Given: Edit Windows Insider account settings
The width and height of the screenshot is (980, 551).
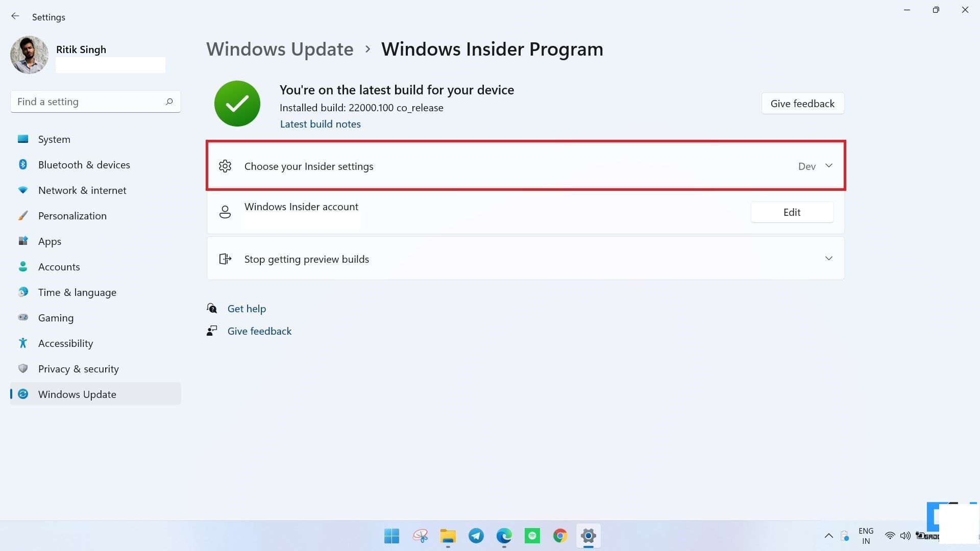Looking at the screenshot, I should [792, 212].
